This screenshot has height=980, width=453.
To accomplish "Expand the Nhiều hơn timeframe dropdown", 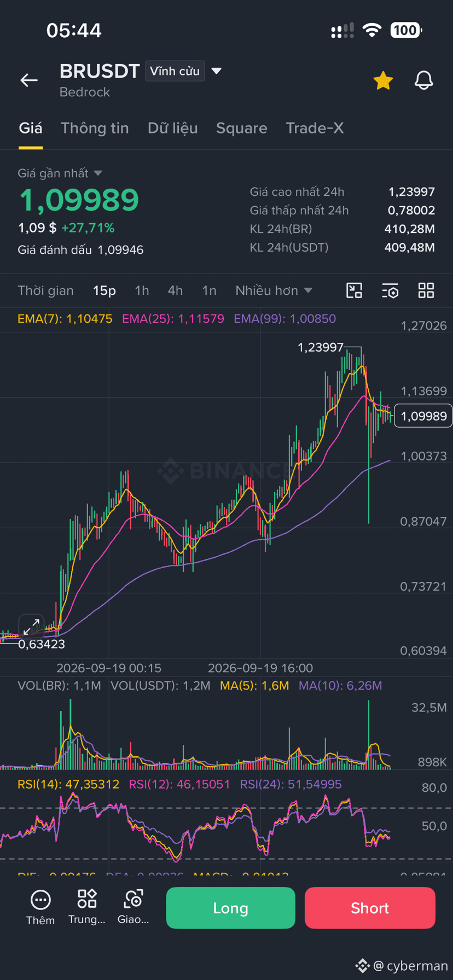I will tap(274, 290).
